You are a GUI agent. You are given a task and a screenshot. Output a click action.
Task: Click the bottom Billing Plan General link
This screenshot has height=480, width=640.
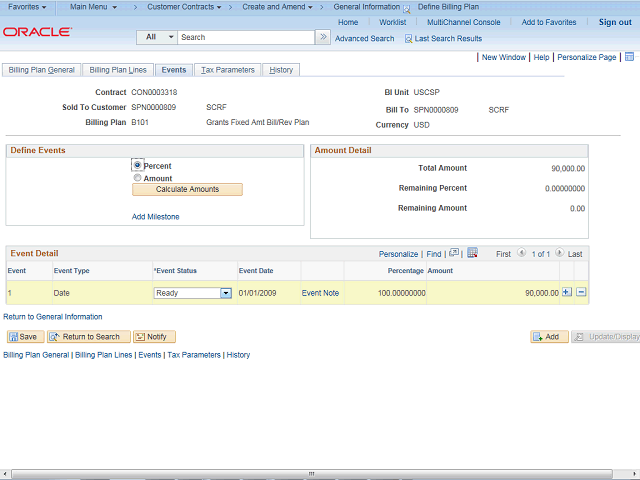36,355
